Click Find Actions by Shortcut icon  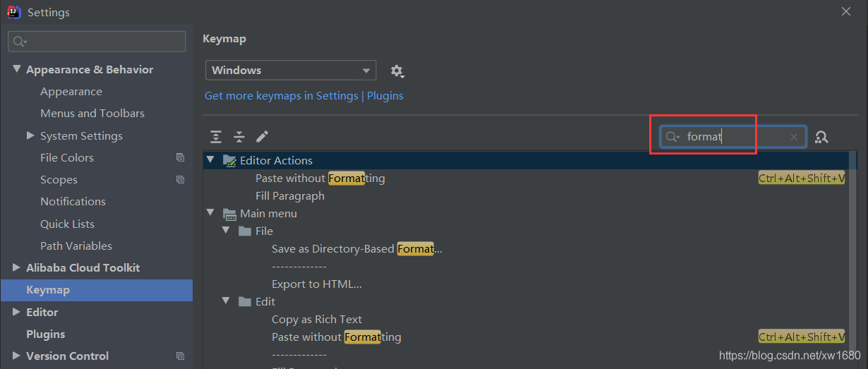click(821, 137)
